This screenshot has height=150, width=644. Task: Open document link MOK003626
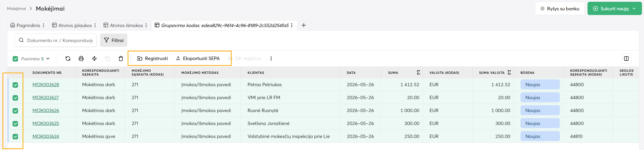(46, 111)
